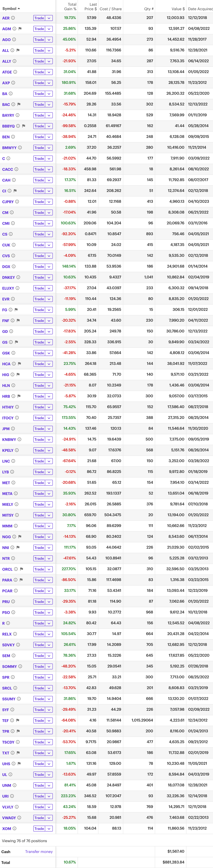Sort by the Total Gain % column header
The image size is (213, 868).
tap(70, 7)
